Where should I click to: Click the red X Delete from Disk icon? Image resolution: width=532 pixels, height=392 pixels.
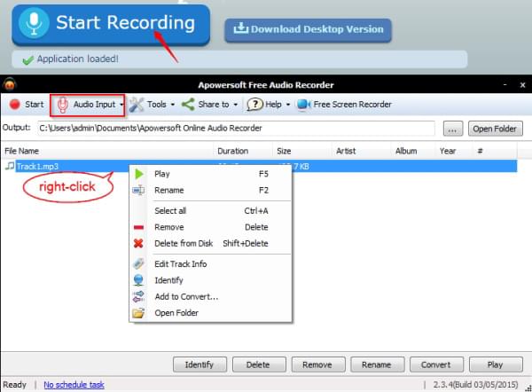(x=138, y=243)
